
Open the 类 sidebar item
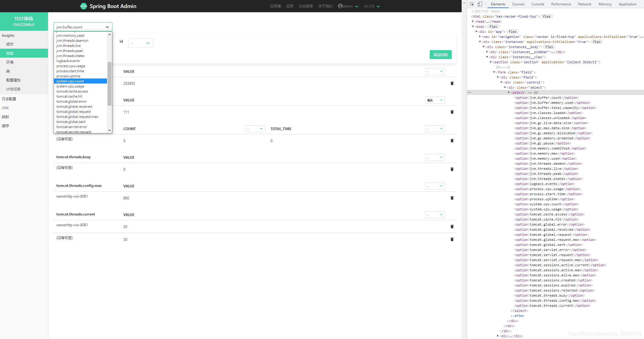tap(24, 71)
